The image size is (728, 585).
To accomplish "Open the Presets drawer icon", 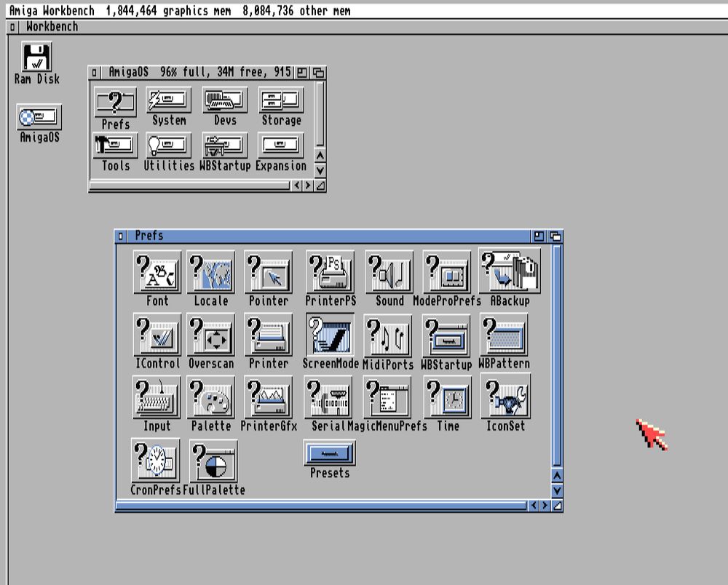I will [x=330, y=453].
